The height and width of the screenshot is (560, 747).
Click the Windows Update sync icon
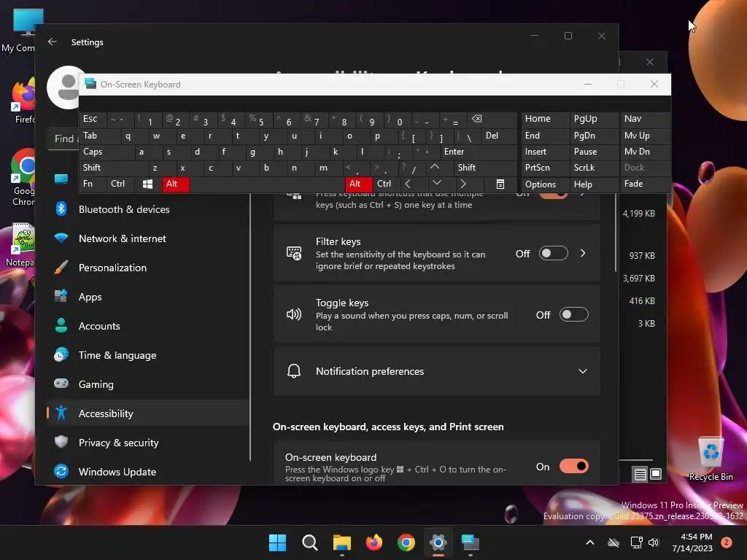click(x=61, y=472)
